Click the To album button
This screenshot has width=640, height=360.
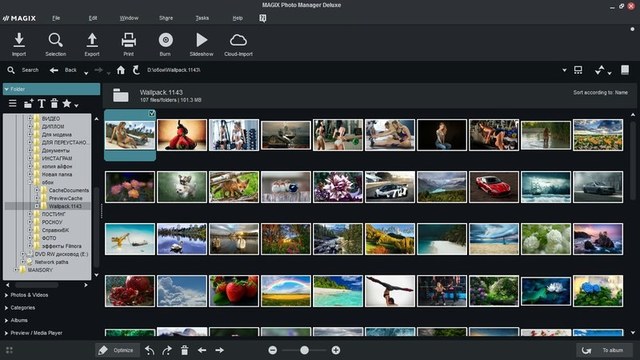click(604, 350)
